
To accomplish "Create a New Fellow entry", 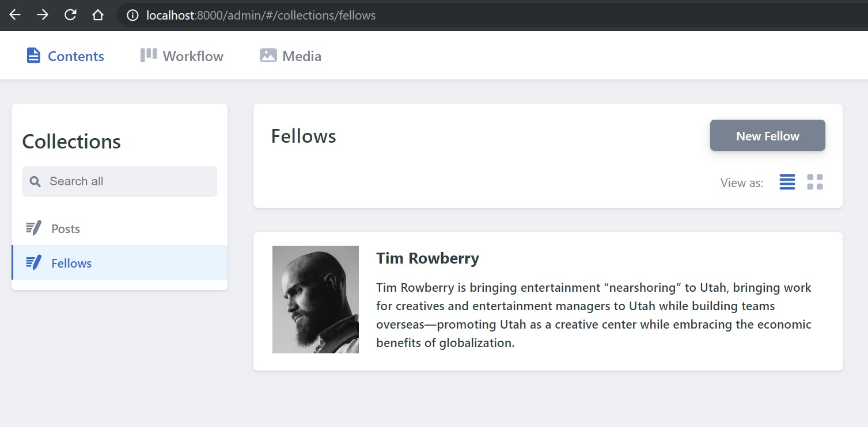I will click(768, 136).
